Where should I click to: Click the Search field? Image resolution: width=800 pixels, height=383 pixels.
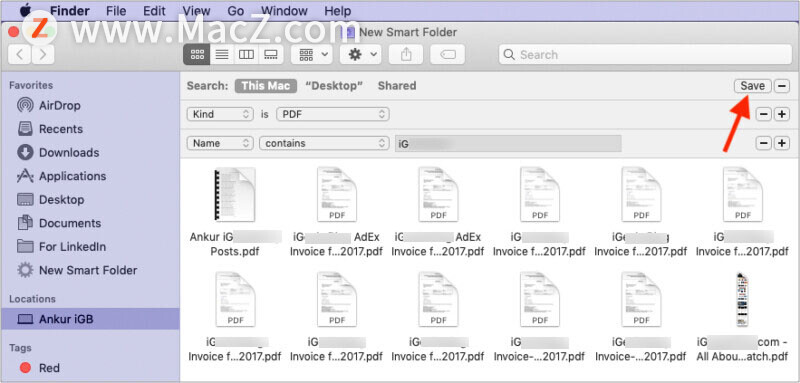coord(645,55)
